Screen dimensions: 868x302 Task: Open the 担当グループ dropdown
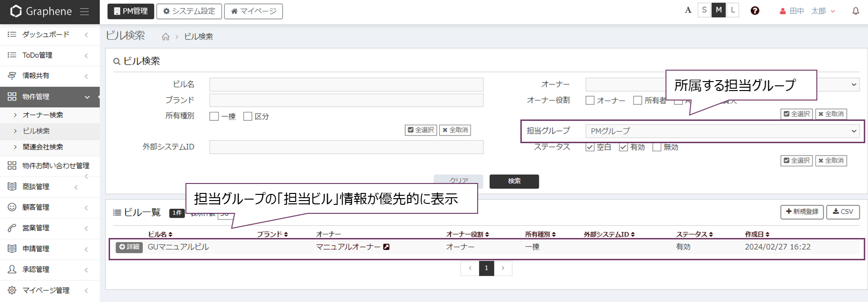coord(722,131)
